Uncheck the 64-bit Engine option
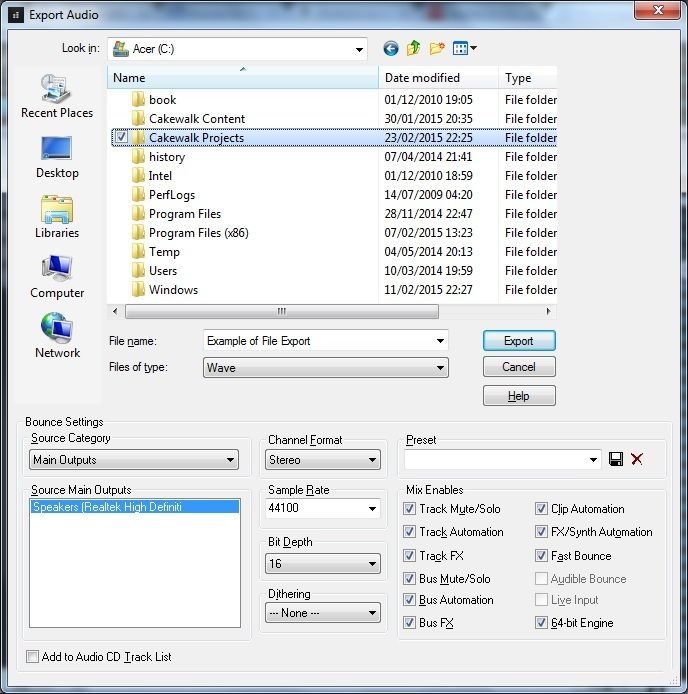 542,623
